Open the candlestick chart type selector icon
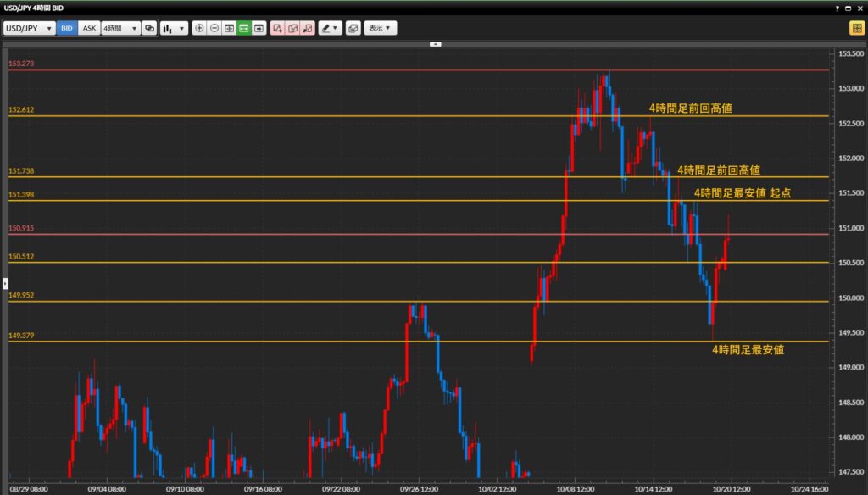 click(x=169, y=28)
